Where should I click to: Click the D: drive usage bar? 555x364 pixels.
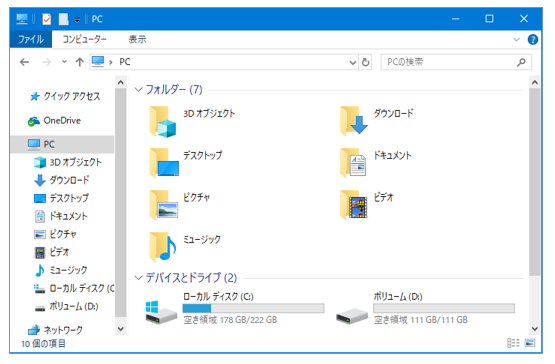coord(444,308)
